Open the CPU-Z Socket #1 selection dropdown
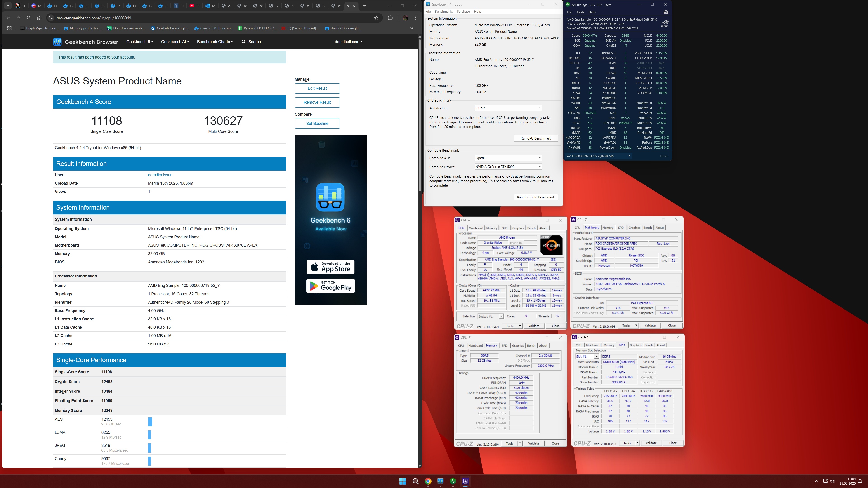The width and height of the screenshot is (868, 488). [491, 316]
